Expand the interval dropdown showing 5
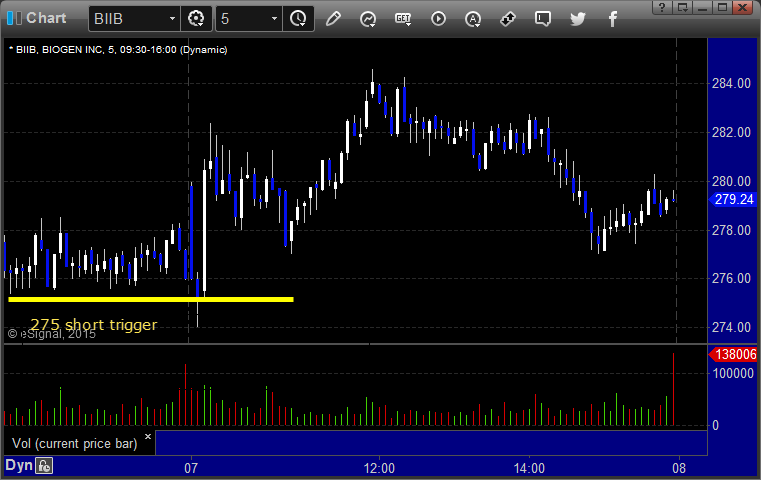Screen dimensions: 761x480 pos(274,19)
